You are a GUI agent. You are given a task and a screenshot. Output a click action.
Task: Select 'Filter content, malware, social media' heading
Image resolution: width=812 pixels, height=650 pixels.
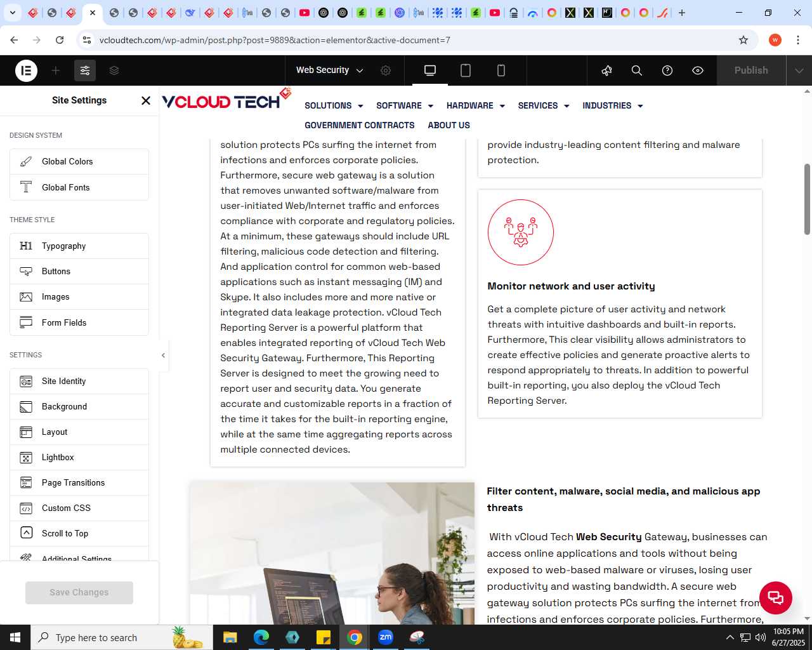tap(624, 500)
